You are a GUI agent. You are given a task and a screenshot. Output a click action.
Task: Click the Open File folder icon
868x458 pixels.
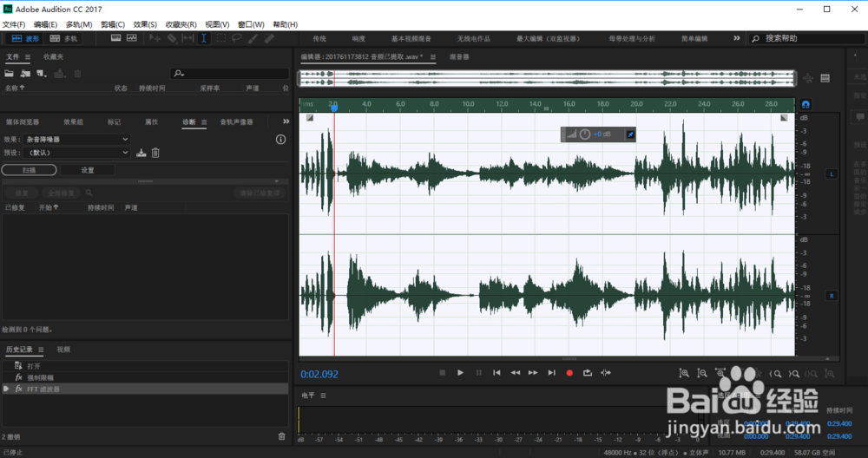point(9,74)
